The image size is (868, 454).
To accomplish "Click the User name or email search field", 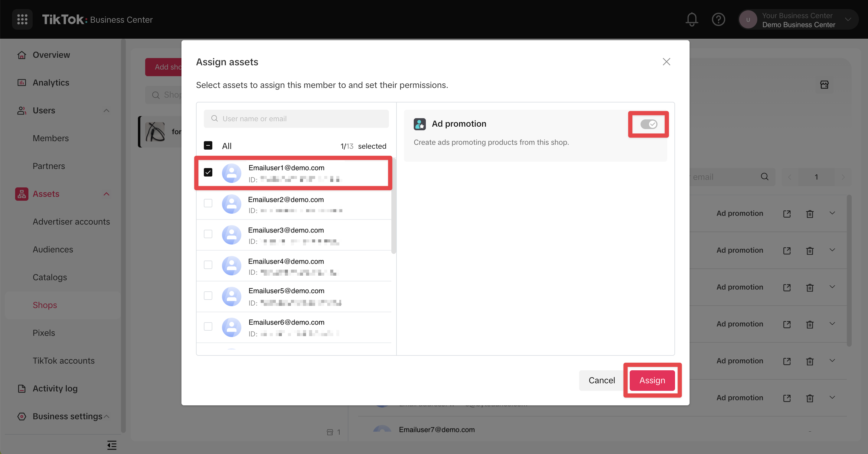I will pos(296,118).
